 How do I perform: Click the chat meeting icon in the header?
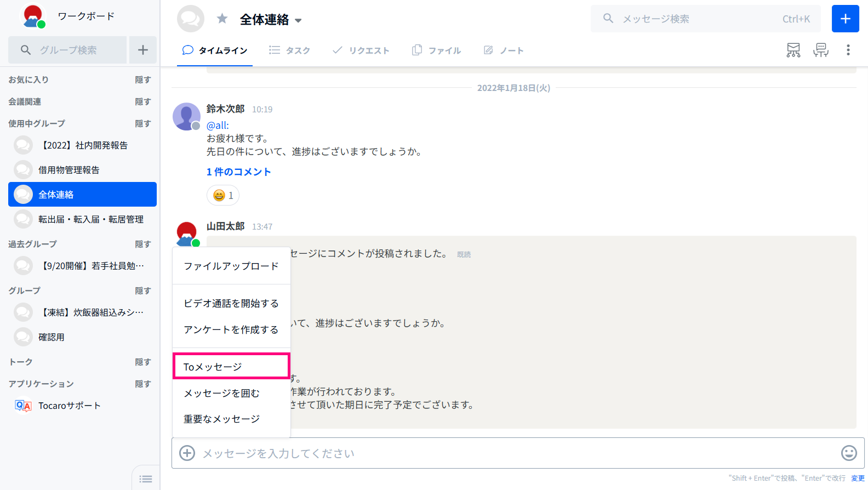pos(821,50)
